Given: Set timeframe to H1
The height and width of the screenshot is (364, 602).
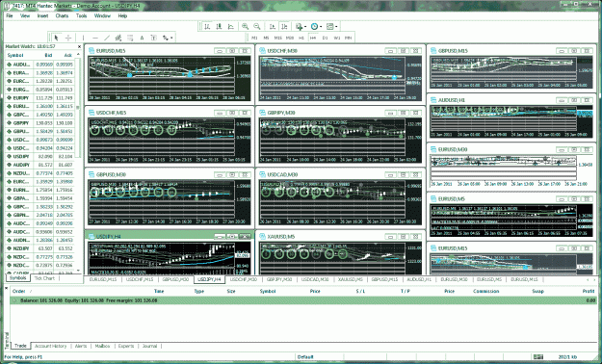Looking at the screenshot, I should pos(301,38).
